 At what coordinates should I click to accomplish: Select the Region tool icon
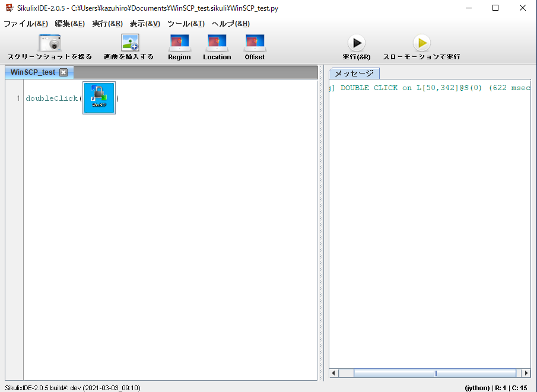pos(179,43)
